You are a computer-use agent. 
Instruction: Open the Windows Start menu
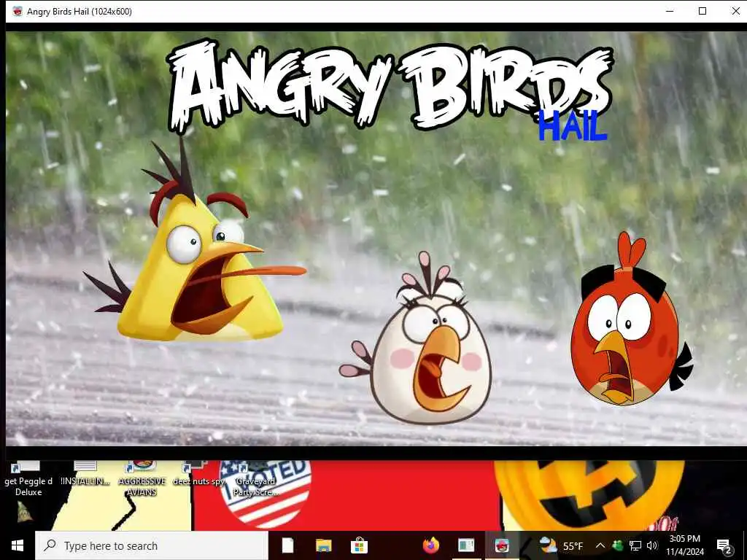(x=18, y=545)
